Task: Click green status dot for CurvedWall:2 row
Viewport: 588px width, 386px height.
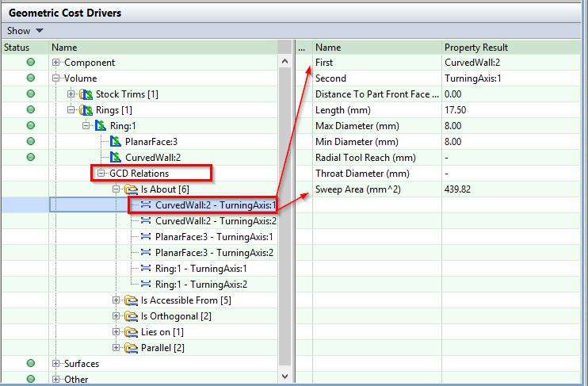Action: click(x=31, y=158)
